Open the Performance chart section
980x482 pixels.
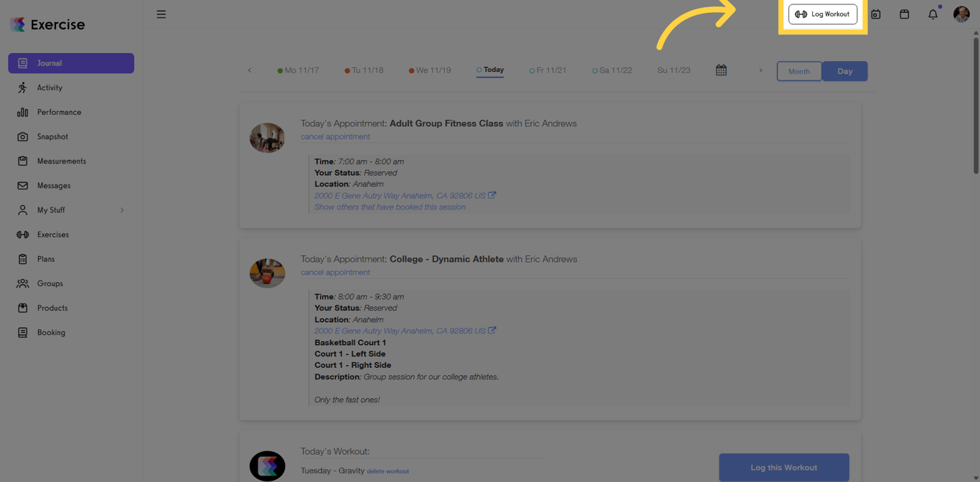pyautogui.click(x=22, y=112)
